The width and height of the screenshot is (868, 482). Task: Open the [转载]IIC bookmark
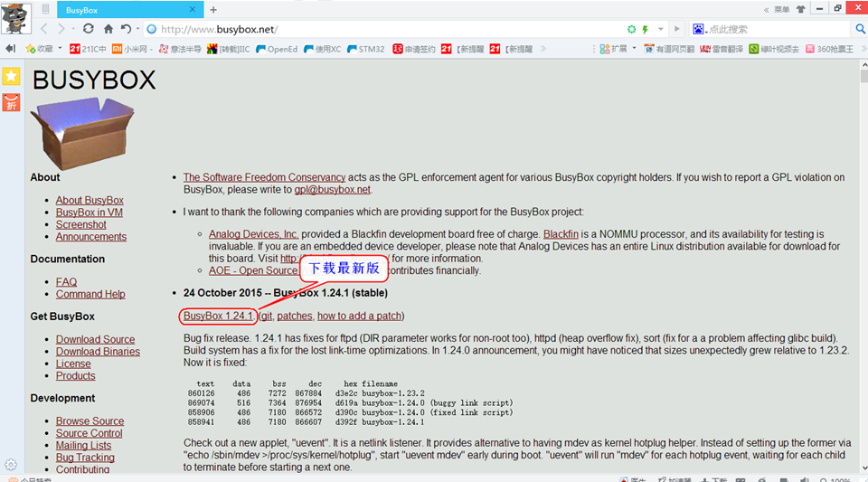click(229, 49)
